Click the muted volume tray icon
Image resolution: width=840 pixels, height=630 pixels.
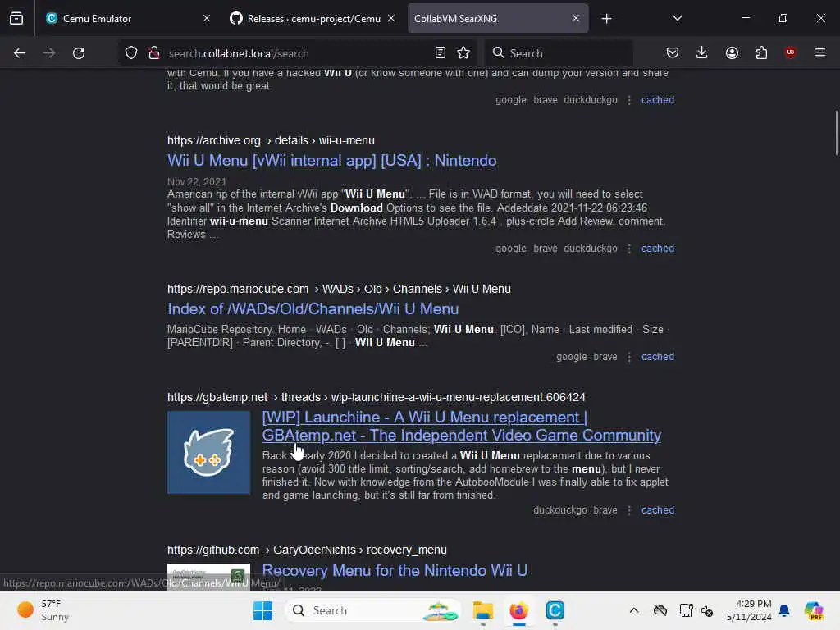tap(707, 610)
